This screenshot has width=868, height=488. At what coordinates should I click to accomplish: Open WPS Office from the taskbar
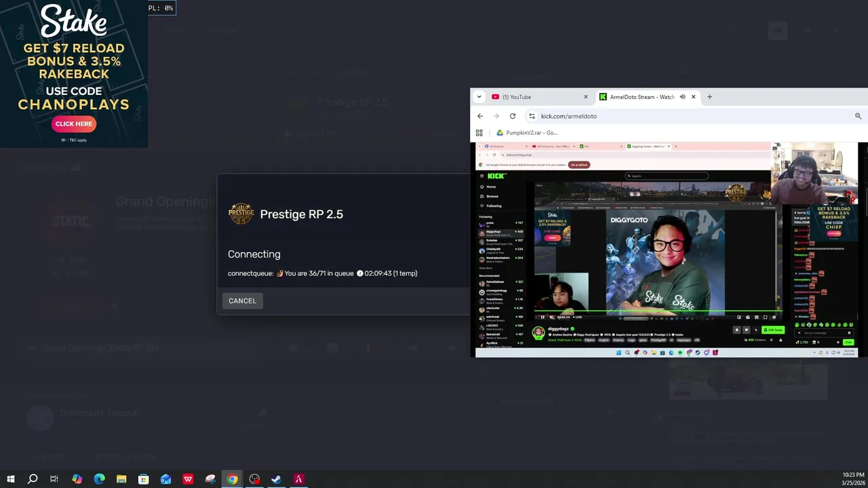pyautogui.click(x=188, y=479)
